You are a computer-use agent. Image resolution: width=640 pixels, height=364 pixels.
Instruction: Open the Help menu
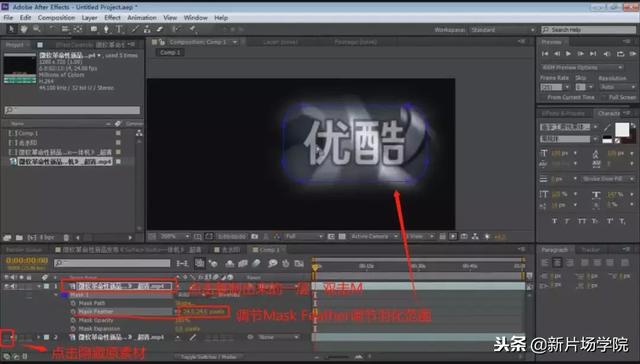[x=221, y=18]
